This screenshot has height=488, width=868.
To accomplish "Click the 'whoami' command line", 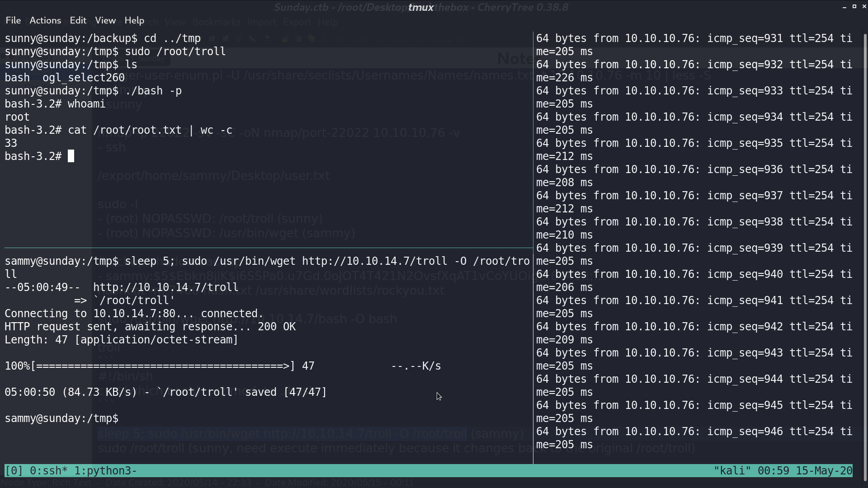I will [x=55, y=104].
